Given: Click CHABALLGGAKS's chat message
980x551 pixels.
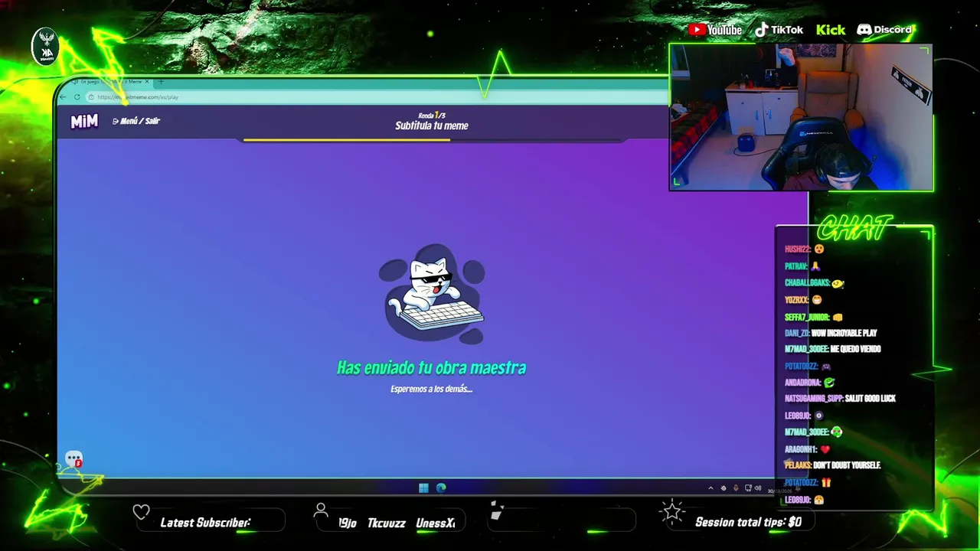Looking at the screenshot, I should (x=815, y=283).
